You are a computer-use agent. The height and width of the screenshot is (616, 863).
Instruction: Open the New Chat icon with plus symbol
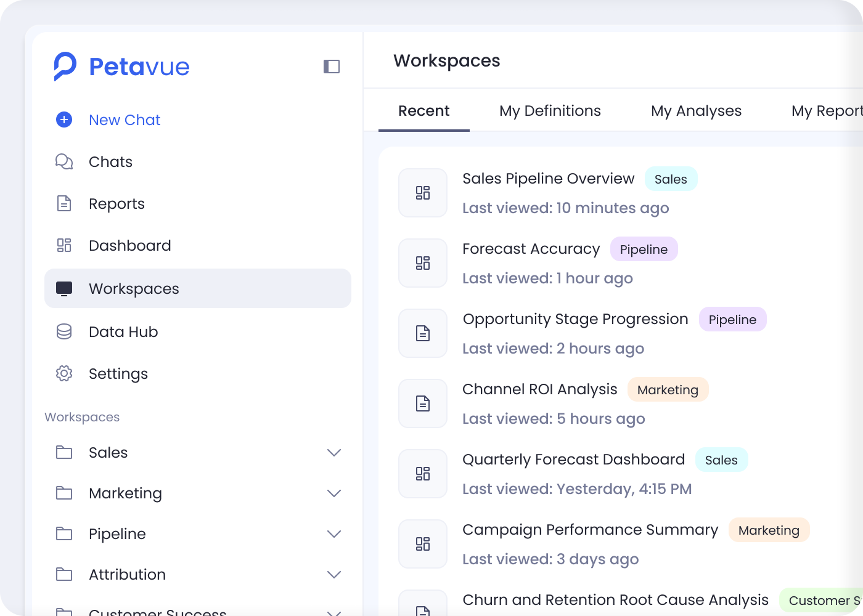coord(64,120)
